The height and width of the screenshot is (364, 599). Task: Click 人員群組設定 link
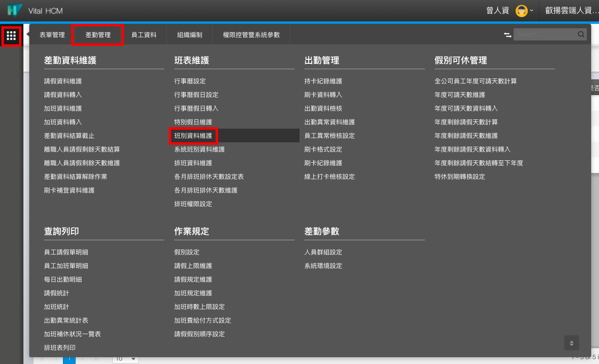click(x=323, y=252)
